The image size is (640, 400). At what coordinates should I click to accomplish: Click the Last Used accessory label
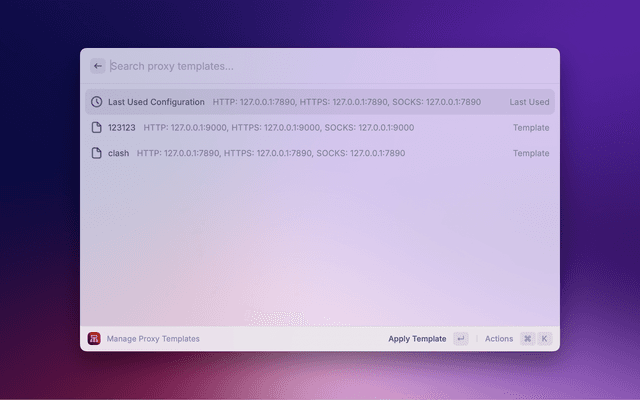pos(529,102)
